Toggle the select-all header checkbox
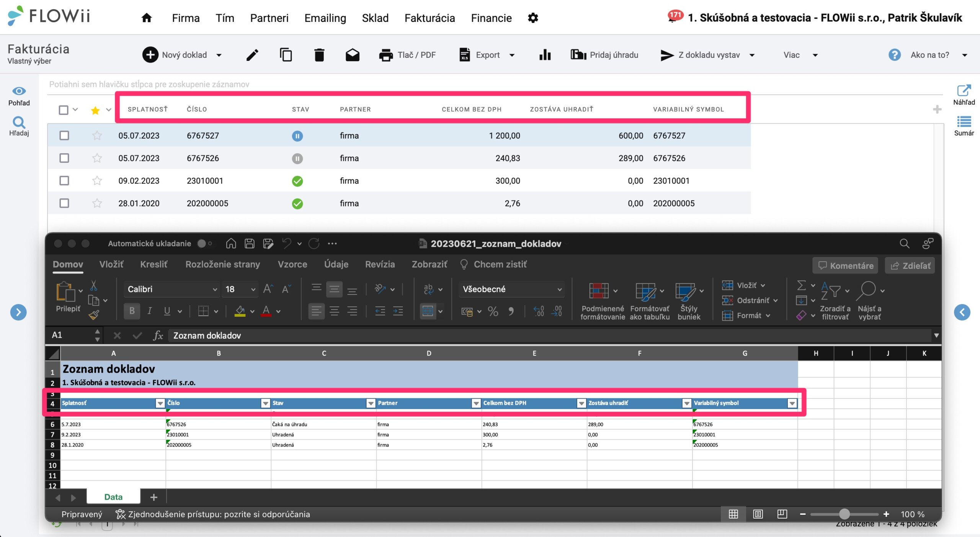The height and width of the screenshot is (537, 980). point(64,110)
